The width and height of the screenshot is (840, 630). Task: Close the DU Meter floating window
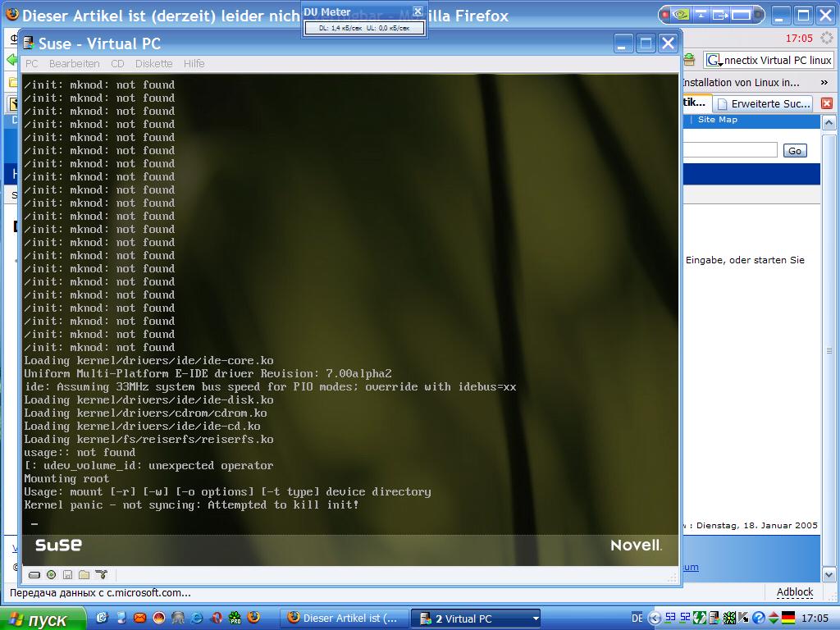418,11
